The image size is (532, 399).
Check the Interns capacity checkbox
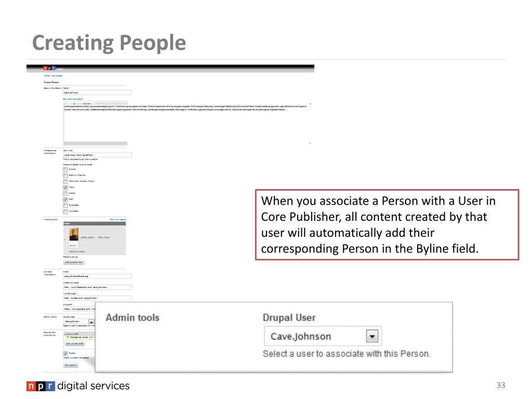[65, 193]
